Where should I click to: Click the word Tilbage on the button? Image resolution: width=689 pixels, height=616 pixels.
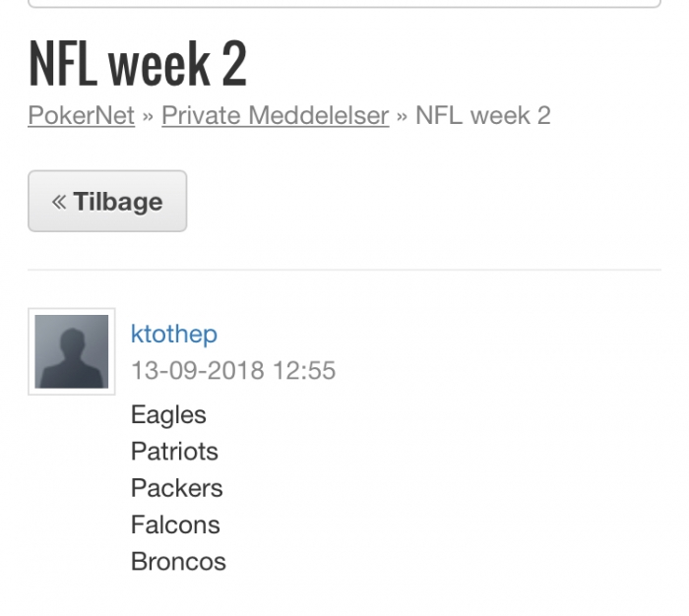coord(118,202)
